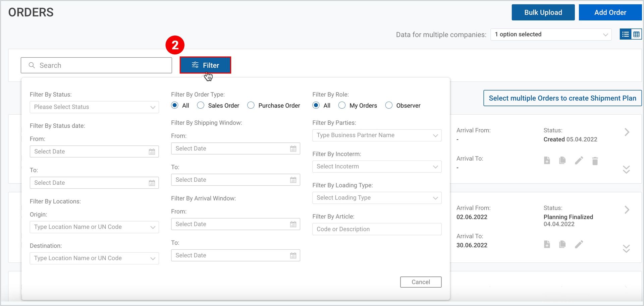Open the Origin location dropdown
Image resolution: width=644 pixels, height=306 pixels.
point(94,227)
